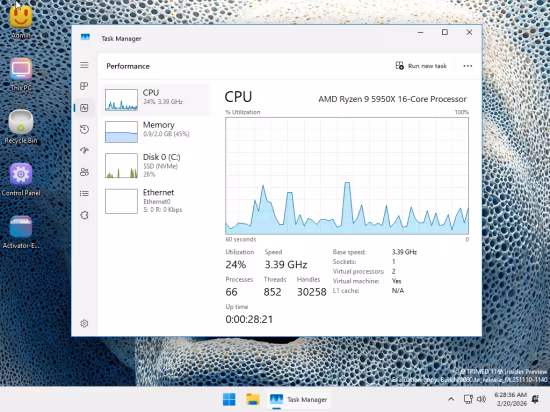Click the Ethernet mini graph thumbnail
Screen dimensions: 550x412
(x=121, y=201)
